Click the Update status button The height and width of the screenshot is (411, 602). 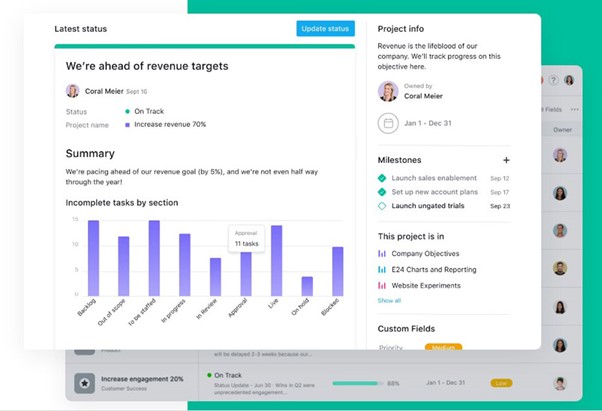point(325,29)
